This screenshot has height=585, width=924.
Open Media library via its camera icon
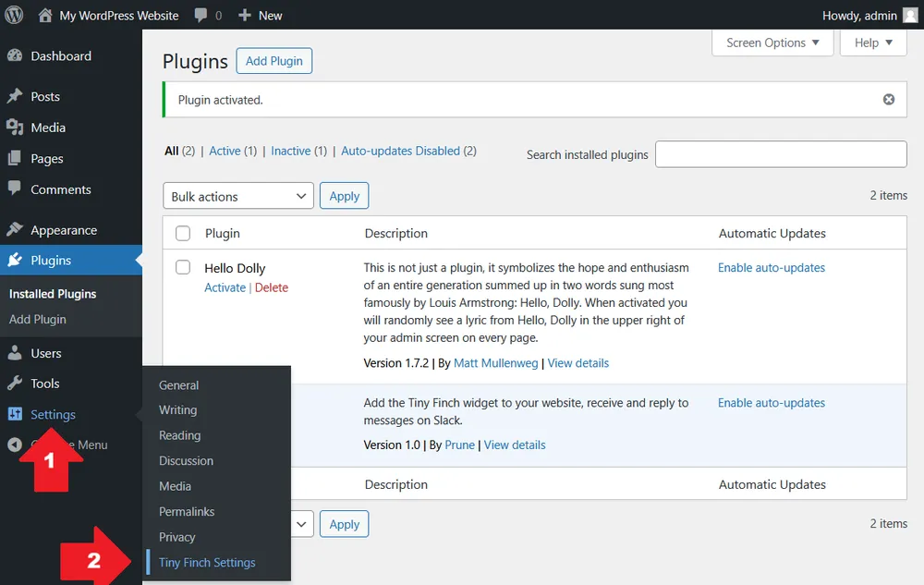17,126
